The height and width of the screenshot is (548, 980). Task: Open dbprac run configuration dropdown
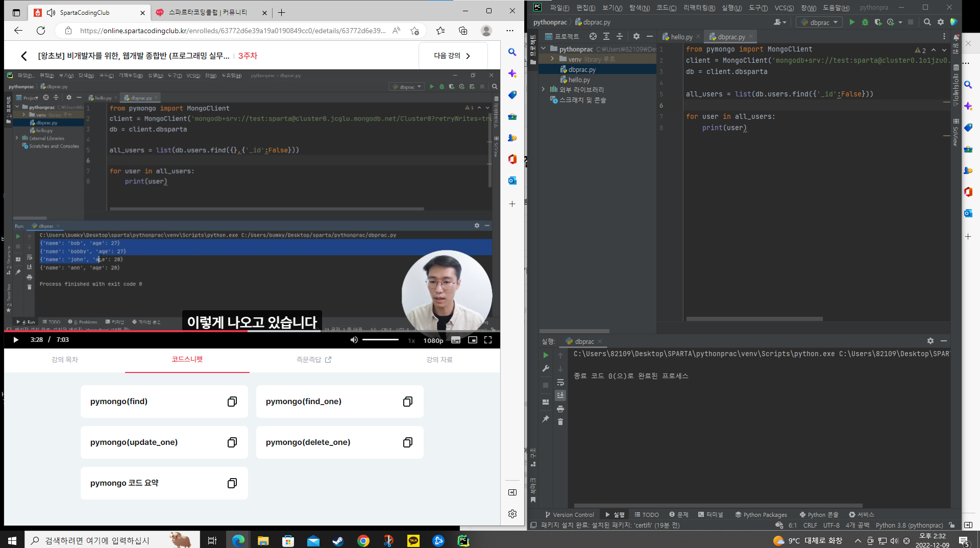pyautogui.click(x=819, y=22)
